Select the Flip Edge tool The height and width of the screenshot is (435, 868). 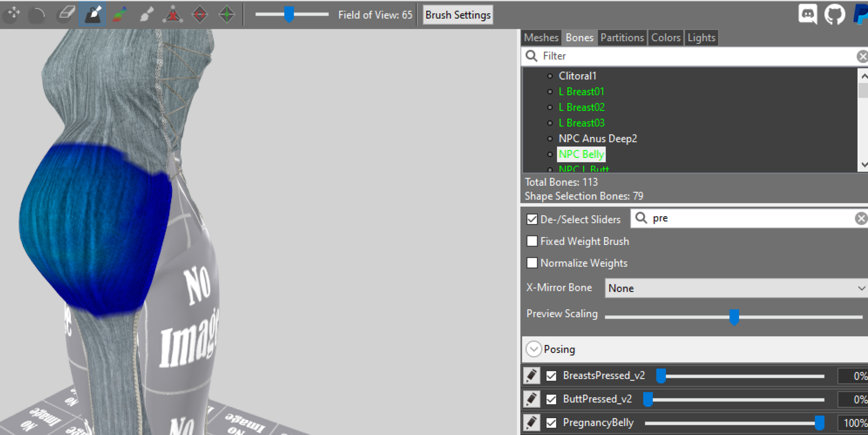coord(200,14)
